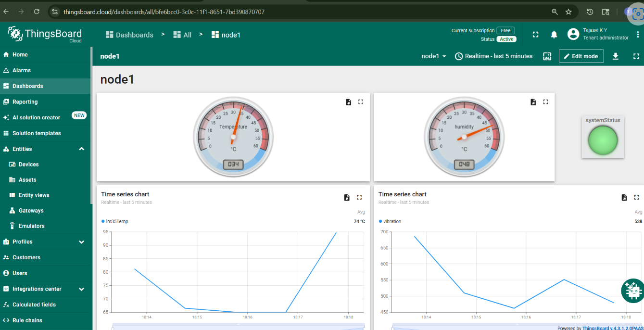Click the chatbot assistant floating icon

(632, 291)
